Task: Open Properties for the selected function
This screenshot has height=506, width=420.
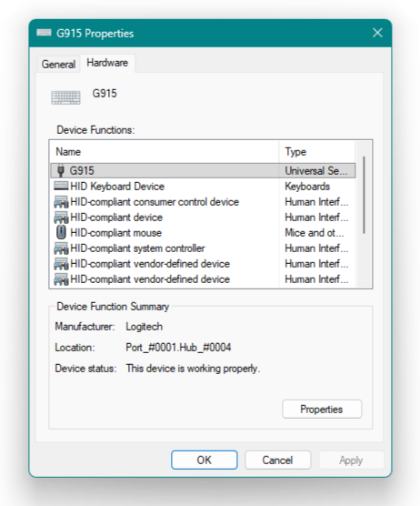Action: 322,410
